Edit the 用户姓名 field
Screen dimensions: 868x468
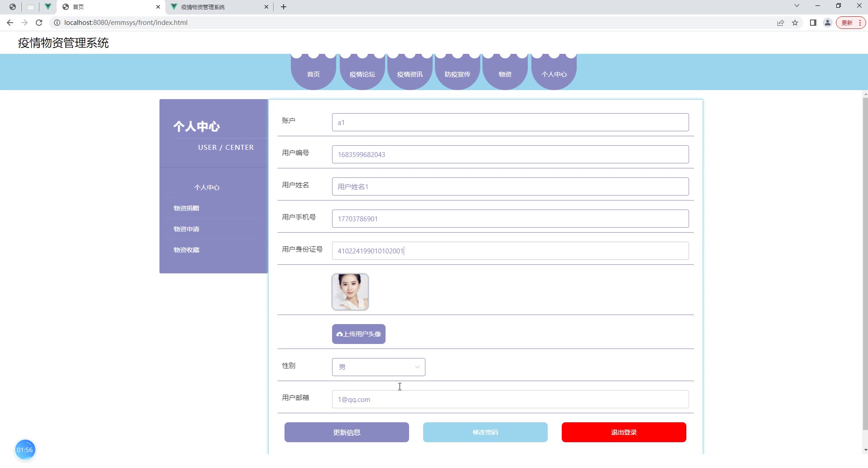click(x=511, y=186)
